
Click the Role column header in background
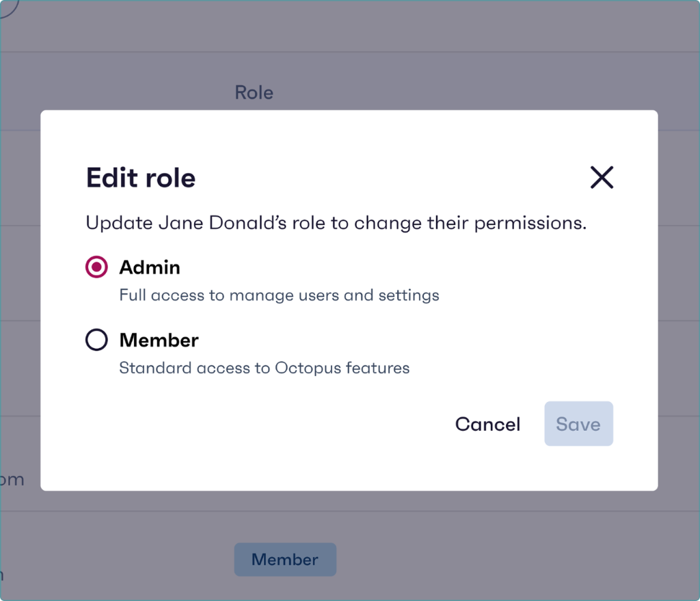coord(254,92)
